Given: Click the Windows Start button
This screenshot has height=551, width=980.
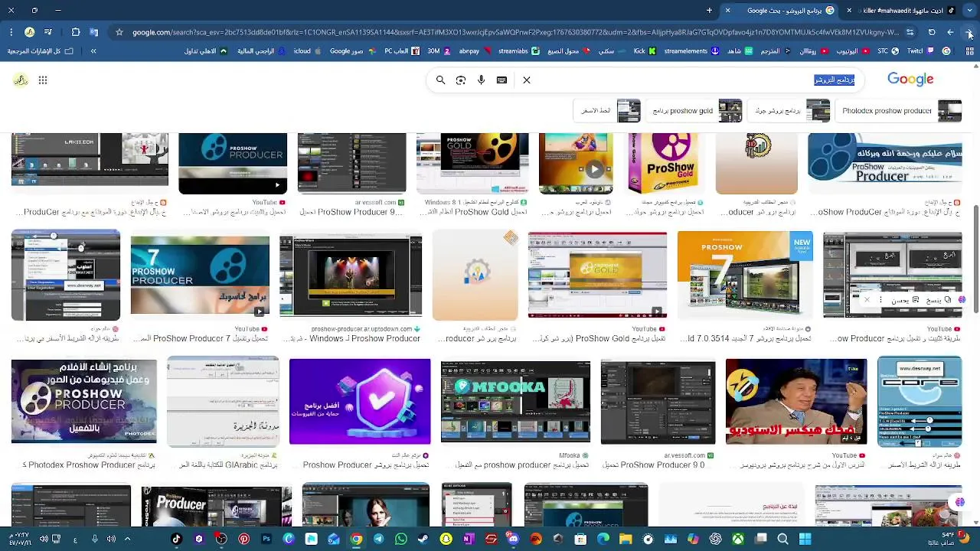Looking at the screenshot, I should point(805,539).
